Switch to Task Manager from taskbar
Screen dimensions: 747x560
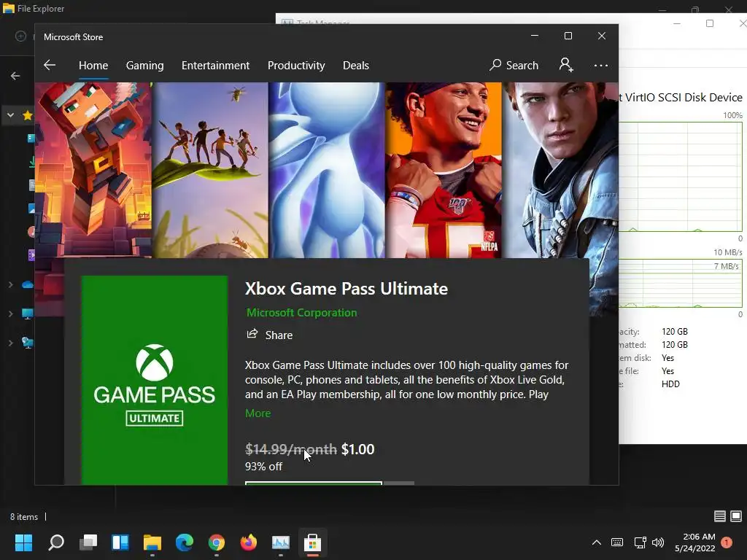[x=281, y=542]
